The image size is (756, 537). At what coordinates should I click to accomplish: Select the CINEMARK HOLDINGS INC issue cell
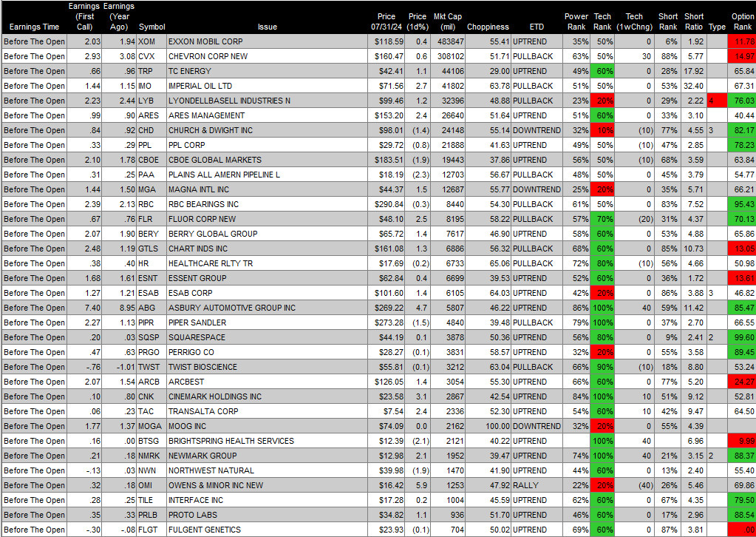tap(267, 396)
